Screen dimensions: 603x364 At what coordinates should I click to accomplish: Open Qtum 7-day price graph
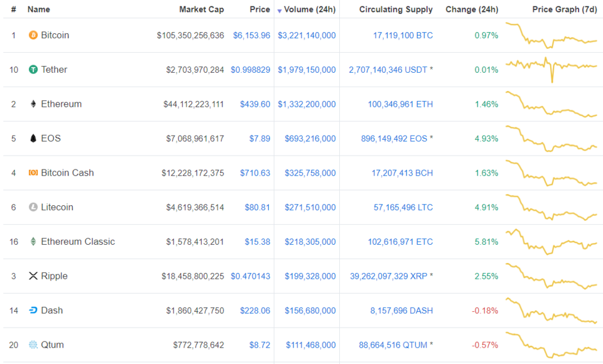coord(551,345)
